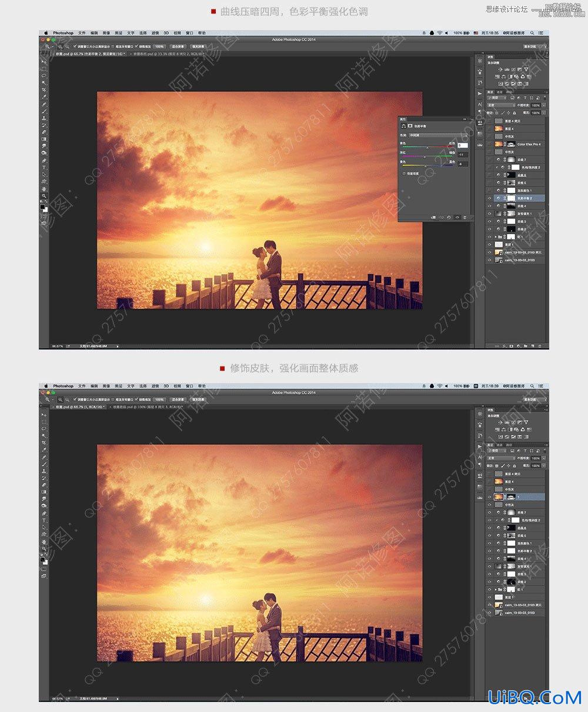Click trash icon in upper Properties panel
The height and width of the screenshot is (712, 588).
(x=465, y=217)
